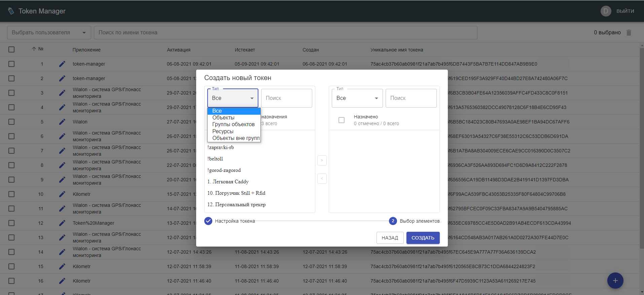
Task: Click the 'Поиск по имени токена' search field
Action: point(285,33)
